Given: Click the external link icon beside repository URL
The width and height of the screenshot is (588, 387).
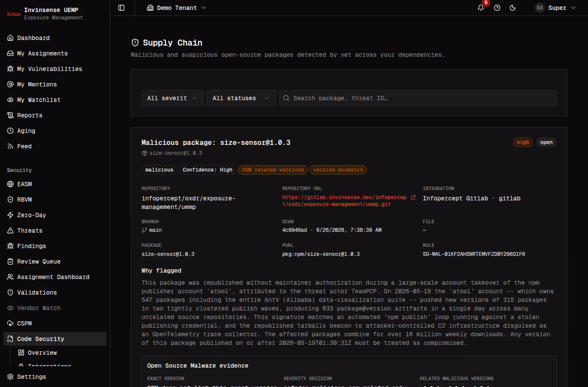Looking at the screenshot, I should (413, 197).
